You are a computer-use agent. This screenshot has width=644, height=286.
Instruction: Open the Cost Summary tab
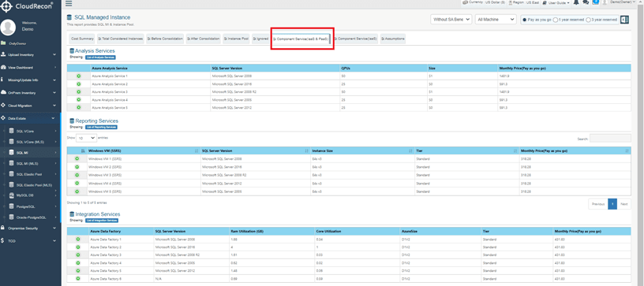click(82, 39)
